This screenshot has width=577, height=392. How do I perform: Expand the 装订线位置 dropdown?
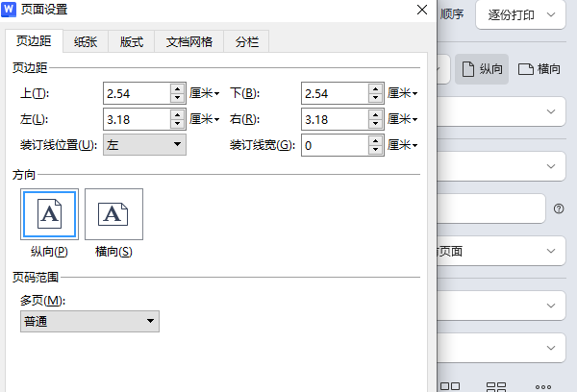pyautogui.click(x=144, y=144)
